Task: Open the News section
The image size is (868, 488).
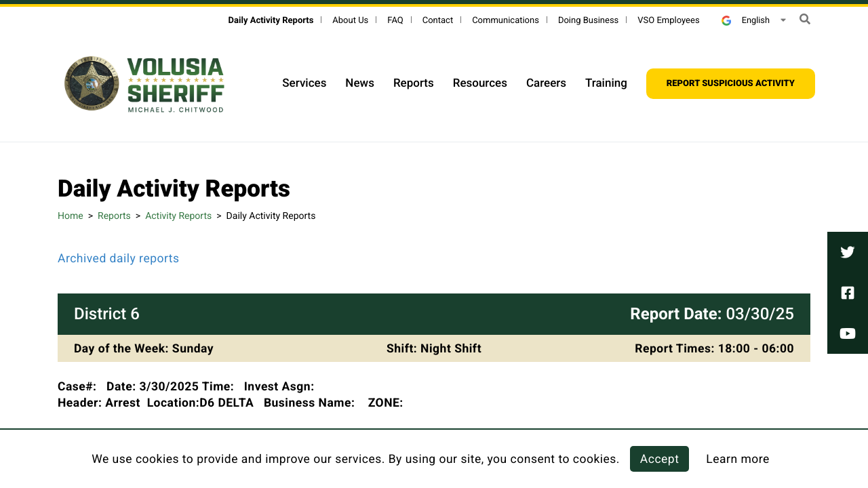Action: click(x=359, y=83)
